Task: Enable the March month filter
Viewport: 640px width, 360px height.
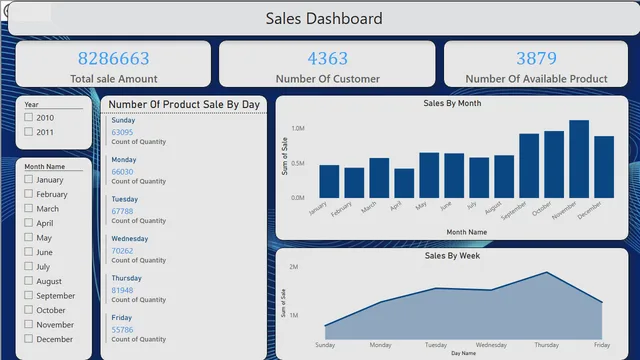Action: point(29,208)
